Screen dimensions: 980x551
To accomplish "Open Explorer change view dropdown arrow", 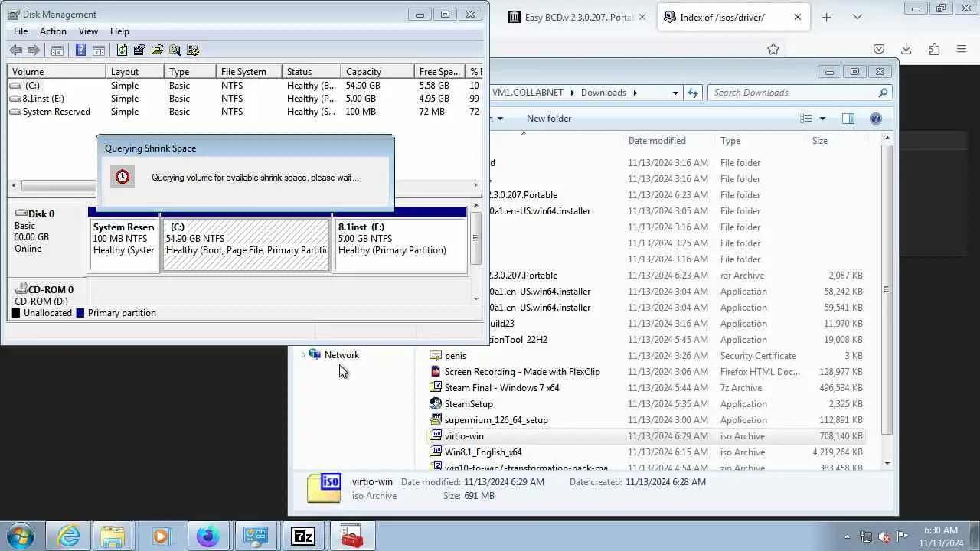I will click(823, 119).
